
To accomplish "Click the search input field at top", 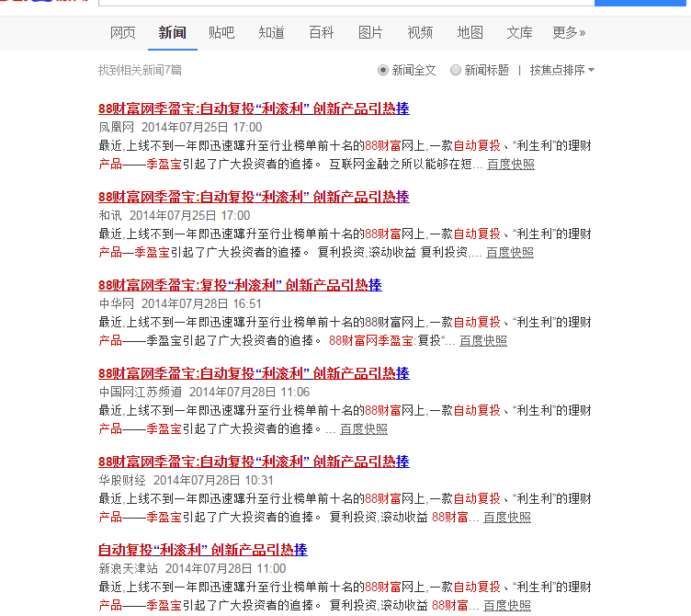I will [x=346, y=3].
